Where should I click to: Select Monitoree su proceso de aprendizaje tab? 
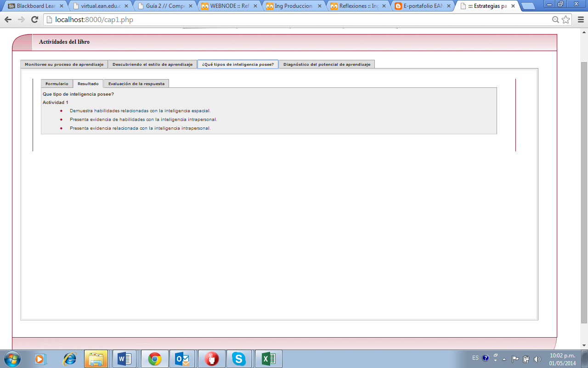click(x=64, y=64)
